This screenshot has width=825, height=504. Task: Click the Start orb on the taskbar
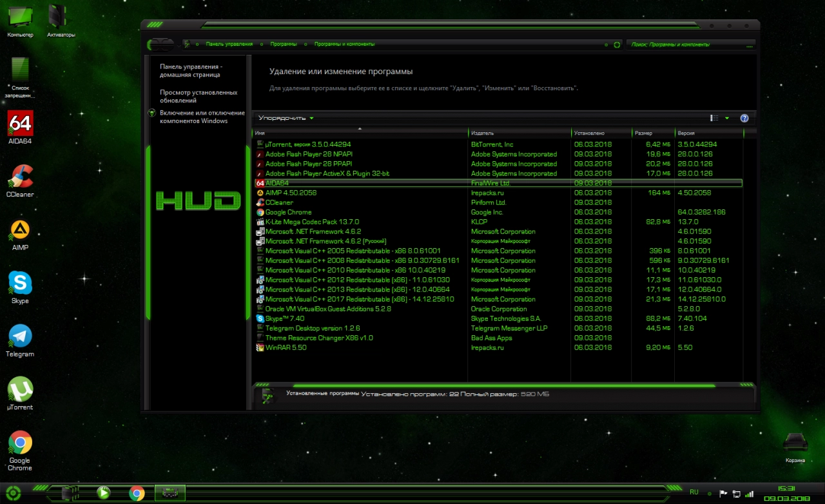[x=14, y=493]
